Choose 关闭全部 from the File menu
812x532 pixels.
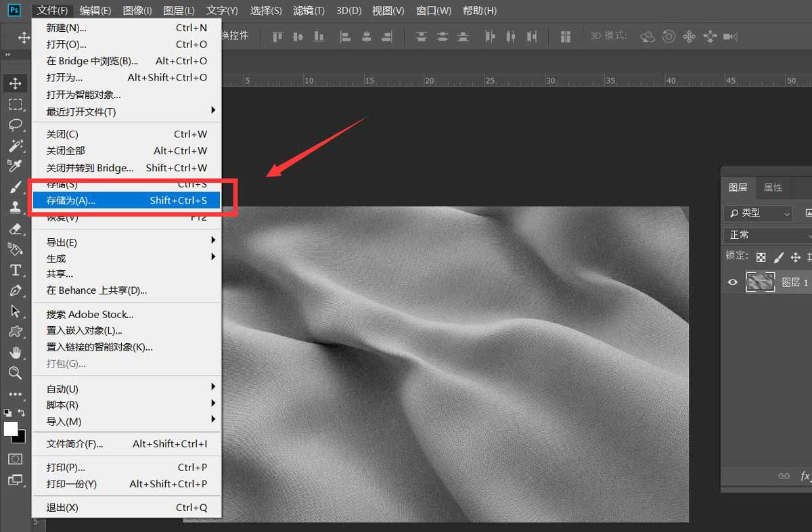click(x=127, y=151)
